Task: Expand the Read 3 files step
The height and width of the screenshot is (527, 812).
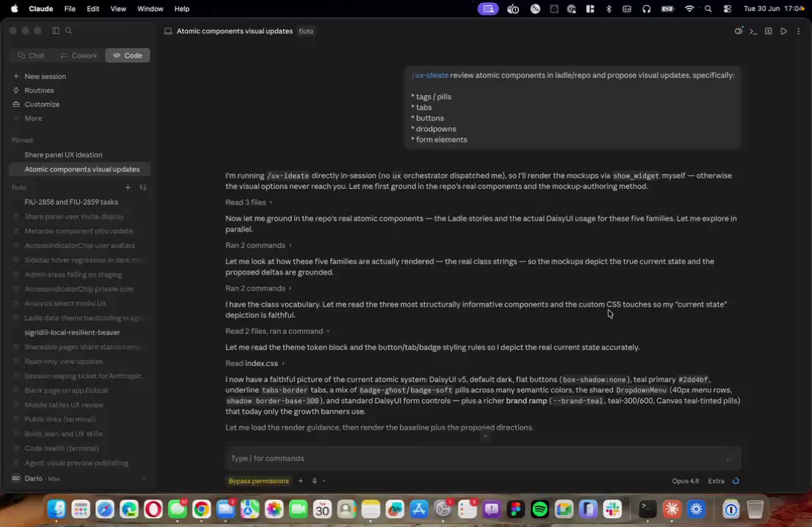Action: [x=249, y=203]
